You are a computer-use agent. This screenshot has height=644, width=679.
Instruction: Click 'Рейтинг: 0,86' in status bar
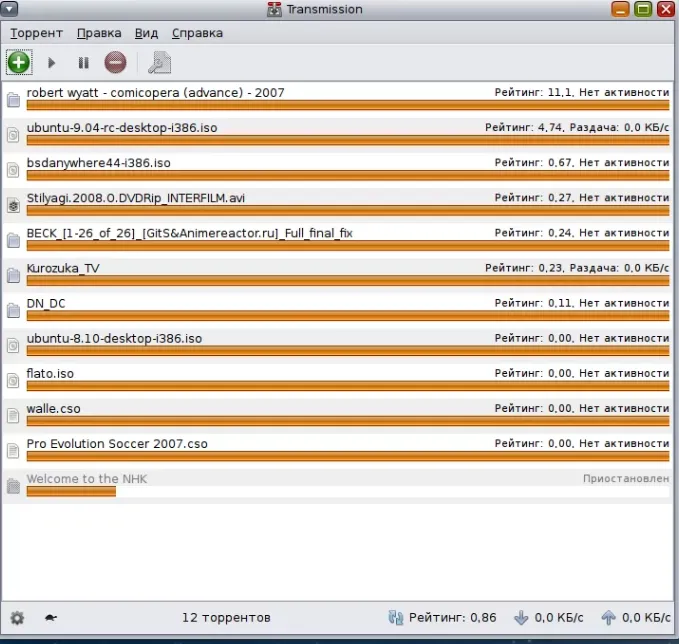[x=453, y=618]
